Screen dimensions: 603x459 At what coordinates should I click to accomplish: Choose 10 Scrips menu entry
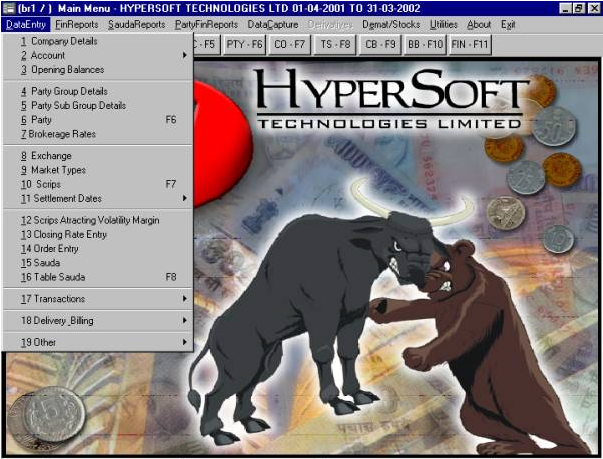pyautogui.click(x=98, y=184)
